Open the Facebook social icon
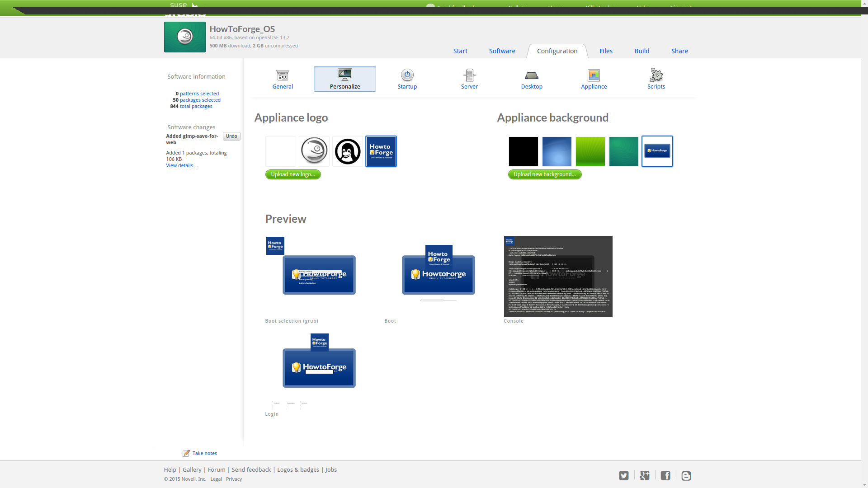The height and width of the screenshot is (488, 868). (x=665, y=476)
